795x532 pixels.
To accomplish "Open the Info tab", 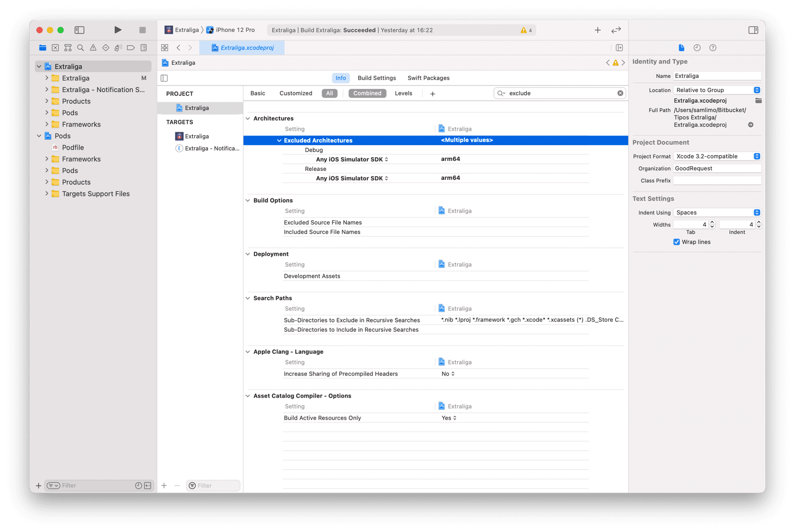I will pos(341,78).
